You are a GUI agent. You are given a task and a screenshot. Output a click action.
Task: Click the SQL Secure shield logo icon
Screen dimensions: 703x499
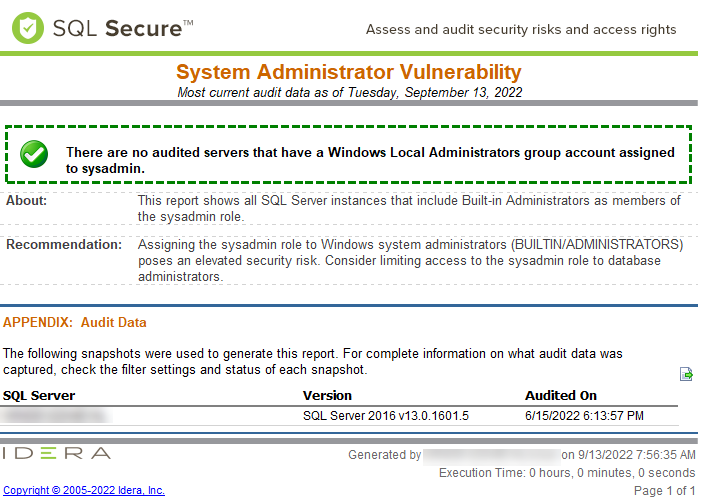28,28
